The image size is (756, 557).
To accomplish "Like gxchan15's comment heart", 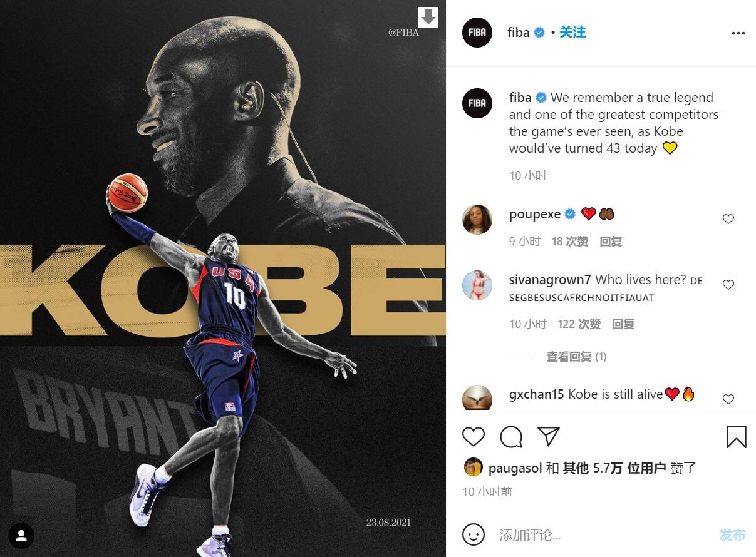I will click(x=728, y=399).
